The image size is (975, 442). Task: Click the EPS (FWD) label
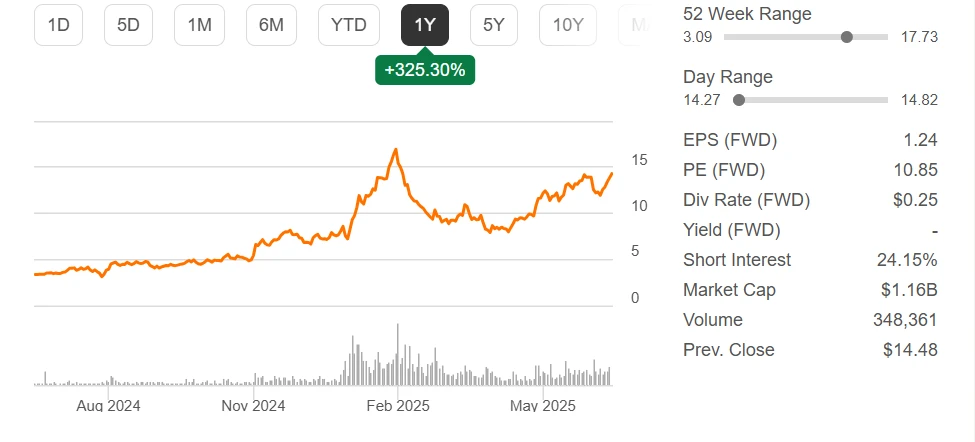[729, 140]
